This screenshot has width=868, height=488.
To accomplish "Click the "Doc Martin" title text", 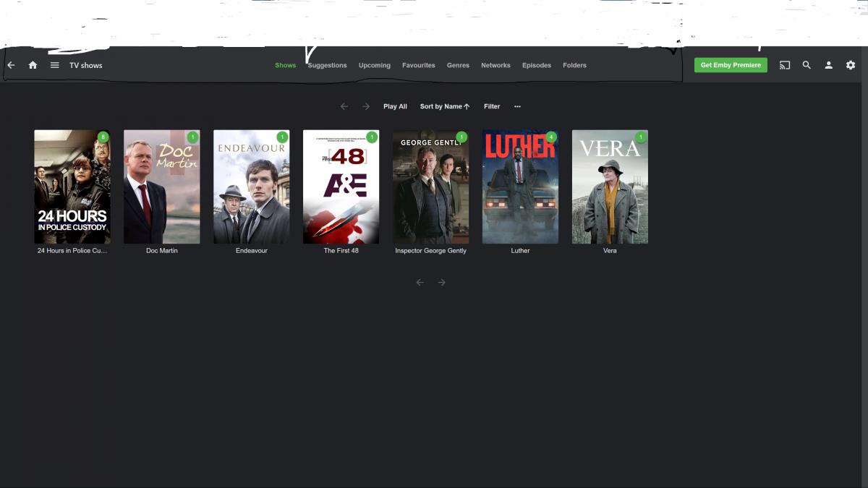I will (x=162, y=251).
